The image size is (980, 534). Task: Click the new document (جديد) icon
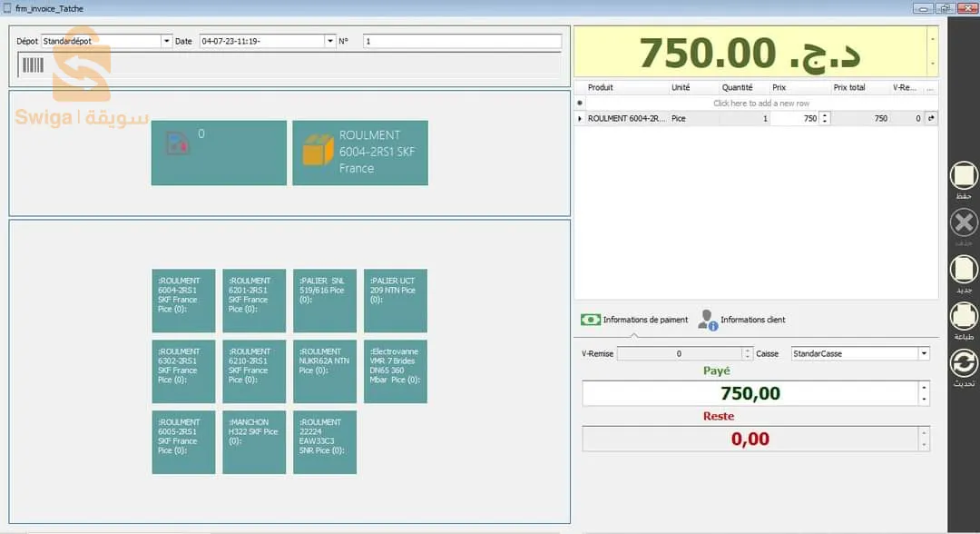pos(963,270)
